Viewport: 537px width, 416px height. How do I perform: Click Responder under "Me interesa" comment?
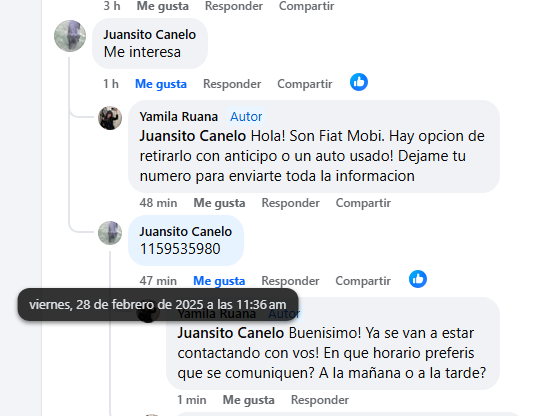tap(232, 84)
